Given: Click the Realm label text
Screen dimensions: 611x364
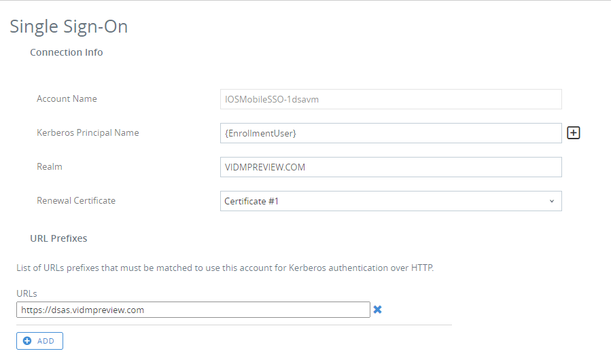Looking at the screenshot, I should pos(50,166).
